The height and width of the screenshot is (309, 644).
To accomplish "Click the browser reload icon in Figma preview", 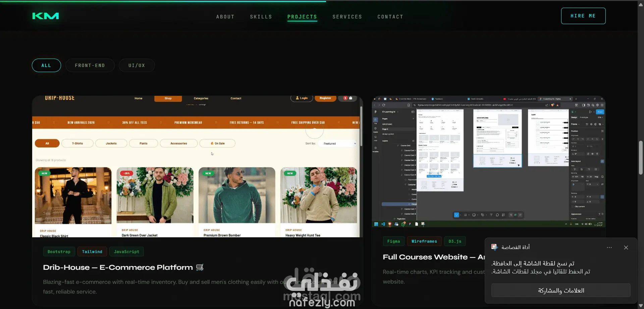I will pos(384,105).
